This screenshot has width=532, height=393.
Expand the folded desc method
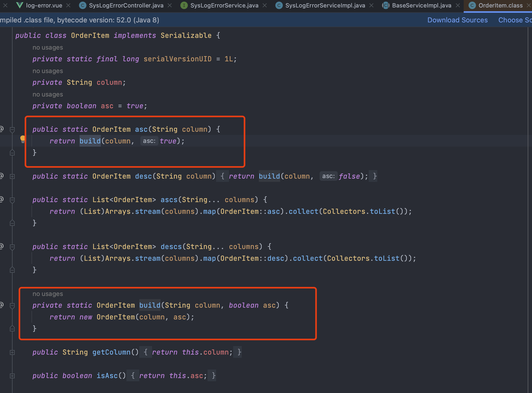click(12, 176)
